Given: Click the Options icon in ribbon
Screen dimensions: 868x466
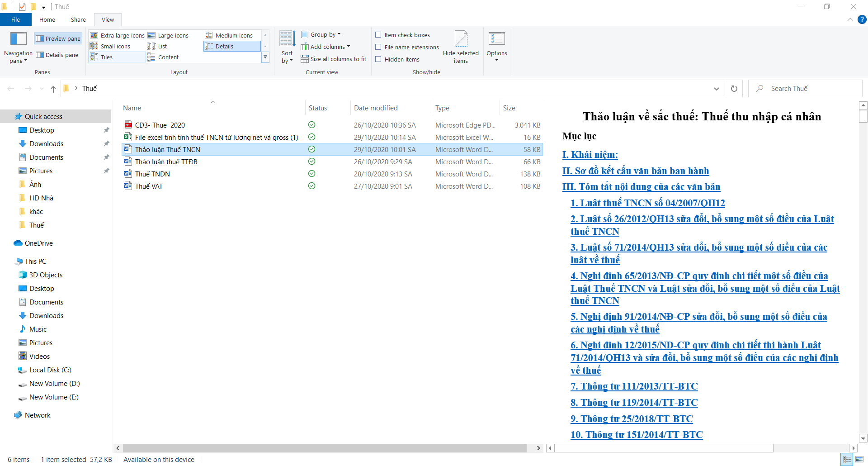Looking at the screenshot, I should click(496, 45).
